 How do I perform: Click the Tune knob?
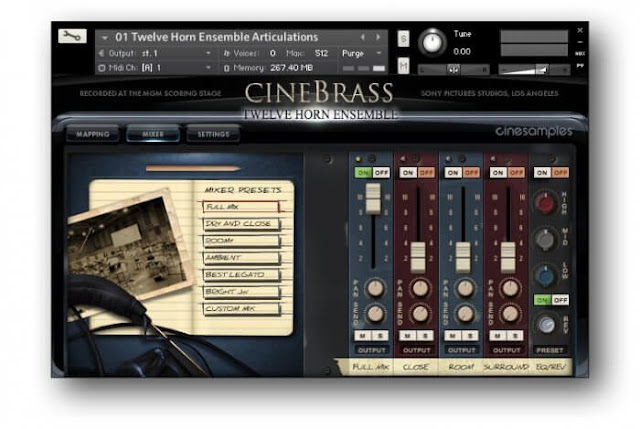[432, 42]
